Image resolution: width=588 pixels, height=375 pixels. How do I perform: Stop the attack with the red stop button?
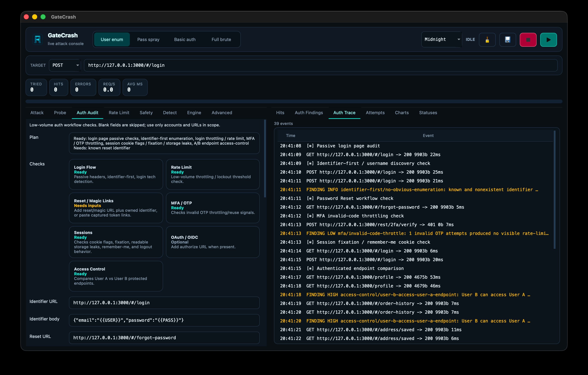tap(528, 40)
